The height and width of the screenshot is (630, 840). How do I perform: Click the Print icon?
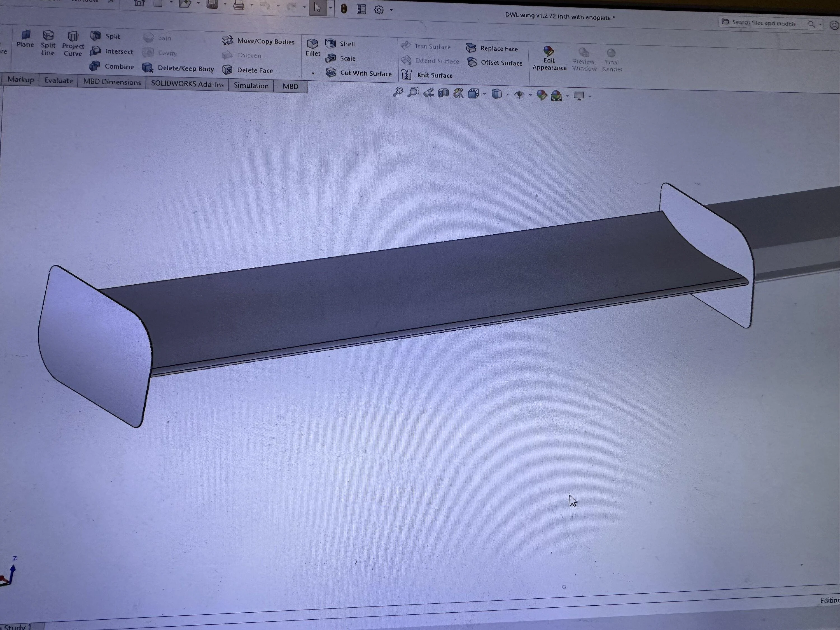239,5
